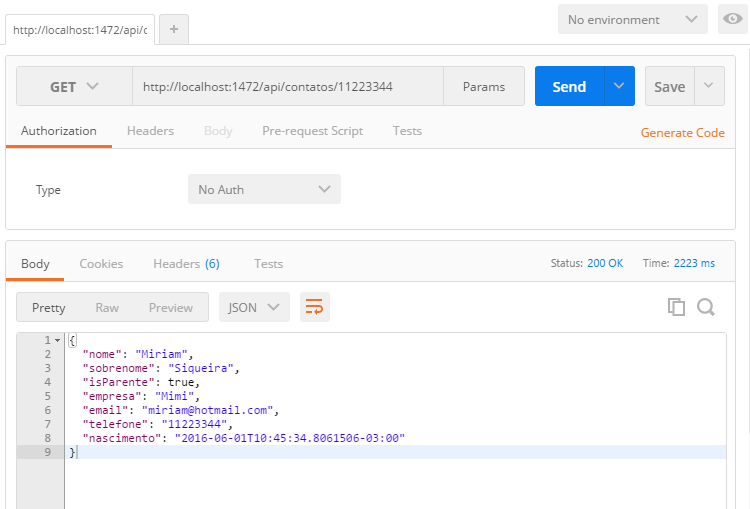Open the JSON format dropdown
The image size is (750, 509).
254,307
